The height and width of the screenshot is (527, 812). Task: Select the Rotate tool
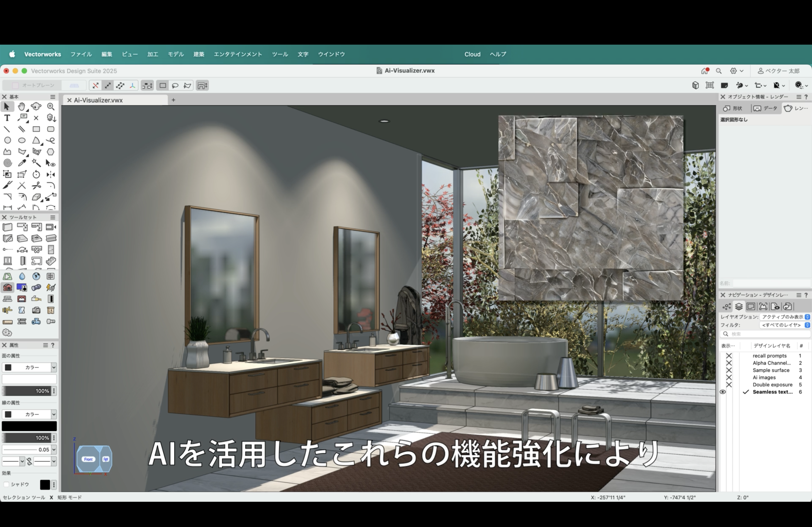tap(36, 174)
